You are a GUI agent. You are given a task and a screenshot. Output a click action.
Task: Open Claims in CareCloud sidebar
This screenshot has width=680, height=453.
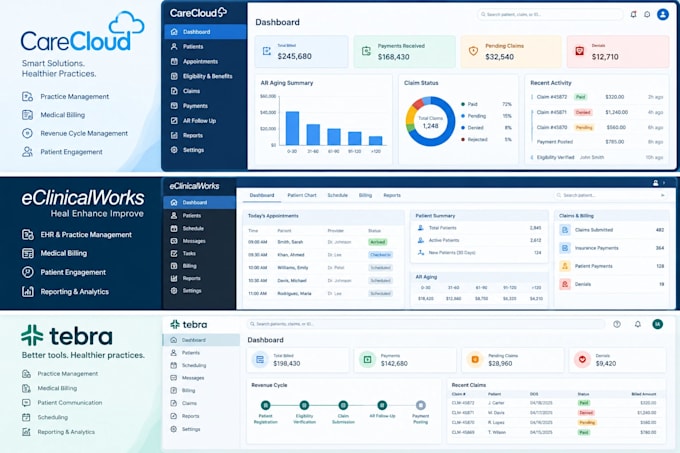point(204,91)
